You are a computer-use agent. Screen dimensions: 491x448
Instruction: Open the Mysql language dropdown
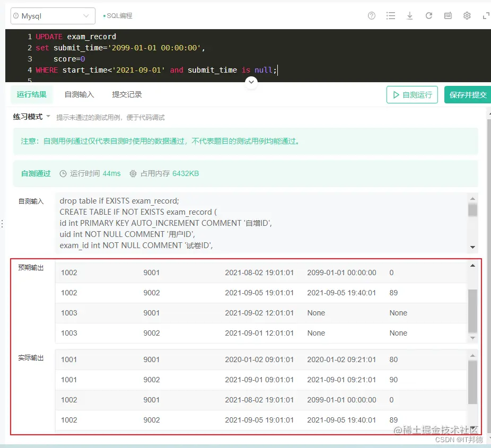tap(53, 16)
